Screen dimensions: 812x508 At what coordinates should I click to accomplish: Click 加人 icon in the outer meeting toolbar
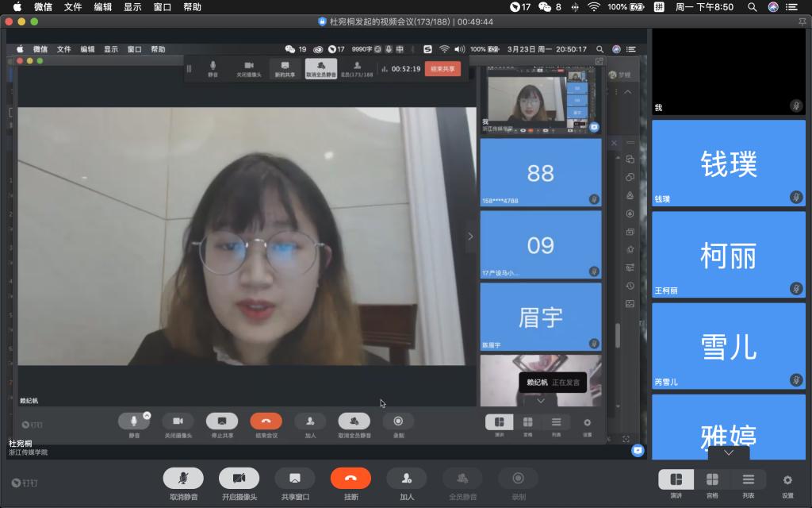click(407, 478)
